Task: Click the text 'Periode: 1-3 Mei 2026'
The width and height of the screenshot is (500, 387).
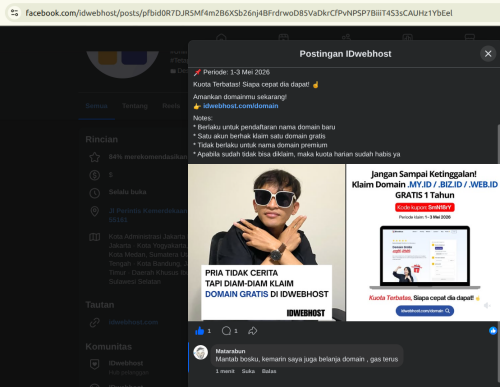Action: (236, 72)
